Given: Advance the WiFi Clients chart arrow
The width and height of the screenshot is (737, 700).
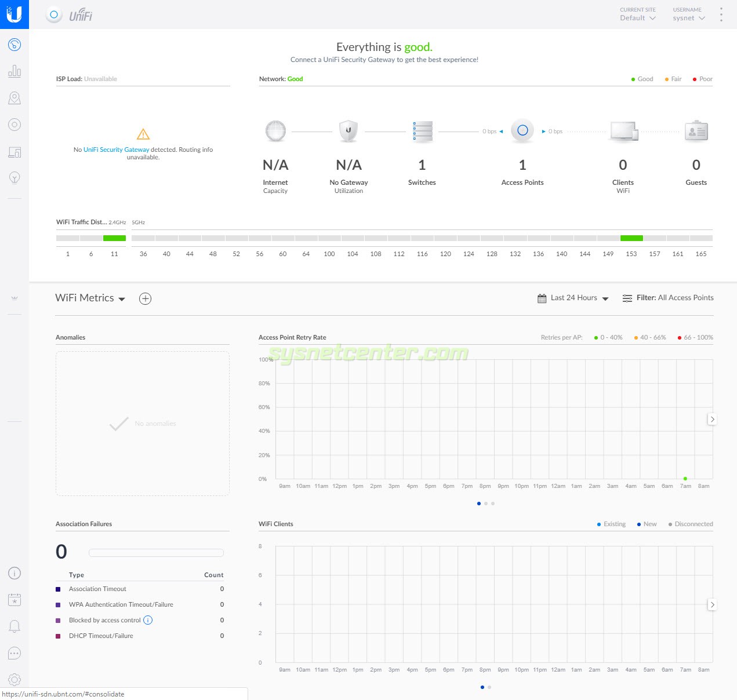Looking at the screenshot, I should (x=712, y=604).
